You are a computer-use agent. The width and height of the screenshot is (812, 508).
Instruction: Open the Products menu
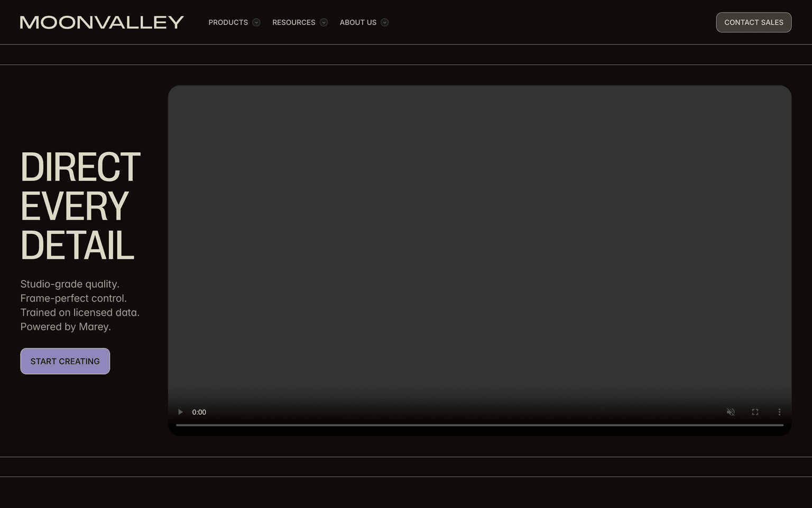(228, 22)
